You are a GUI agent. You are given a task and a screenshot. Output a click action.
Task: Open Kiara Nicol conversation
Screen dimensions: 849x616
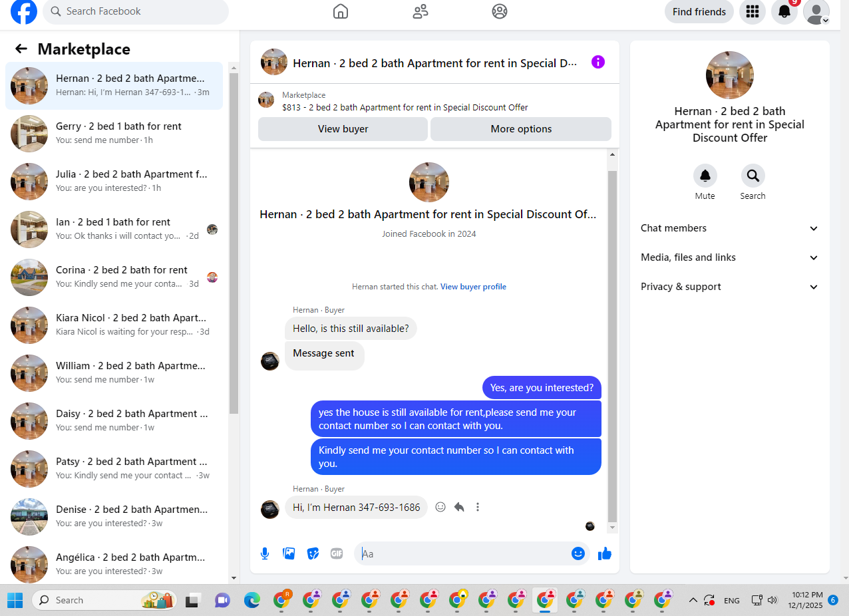click(x=114, y=325)
